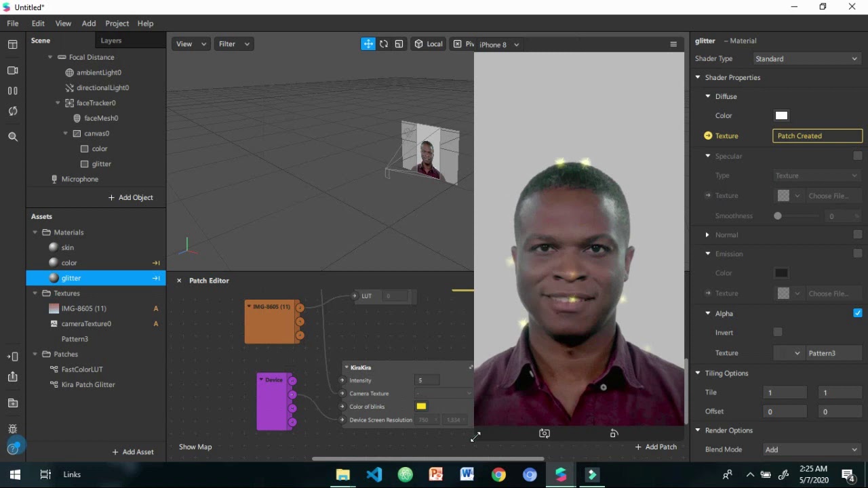Open the Blend Mode Add dropdown
This screenshot has height=488, width=868.
click(x=812, y=449)
